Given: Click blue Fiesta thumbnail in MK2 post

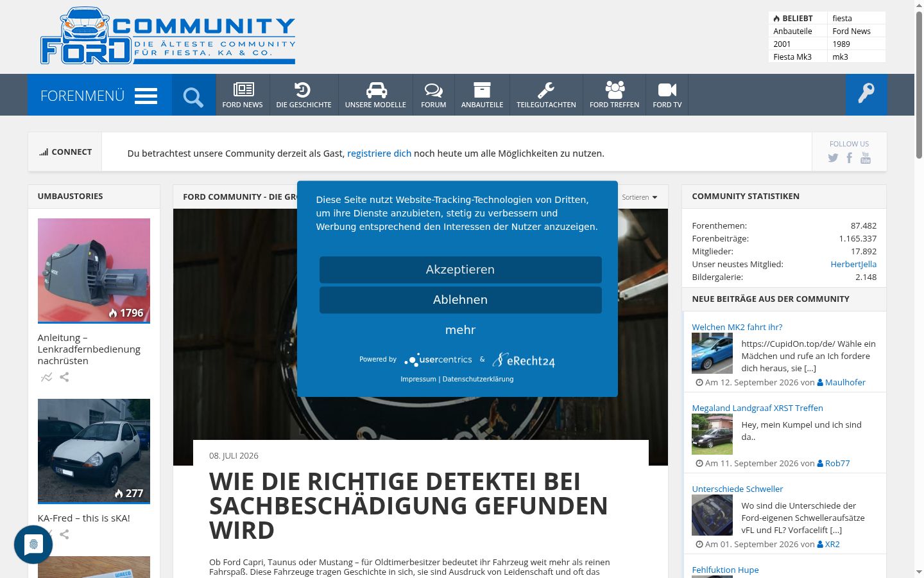Looking at the screenshot, I should (712, 353).
